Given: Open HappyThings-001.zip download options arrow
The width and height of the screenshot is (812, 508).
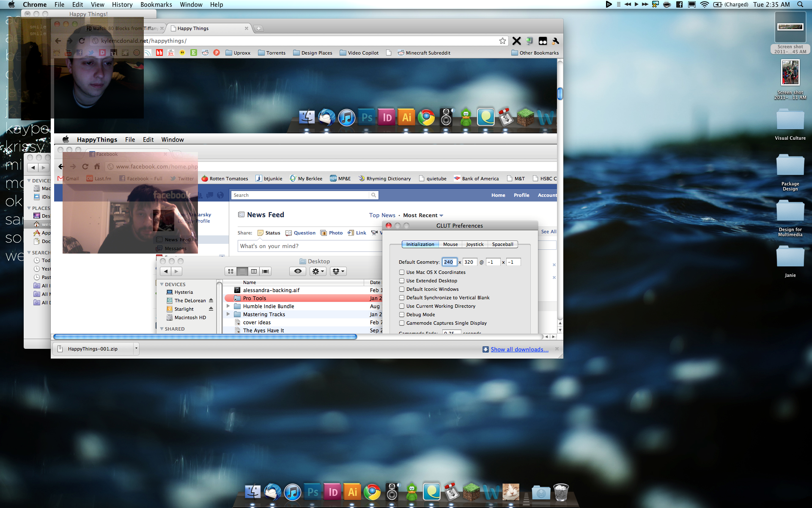Looking at the screenshot, I should [136, 349].
